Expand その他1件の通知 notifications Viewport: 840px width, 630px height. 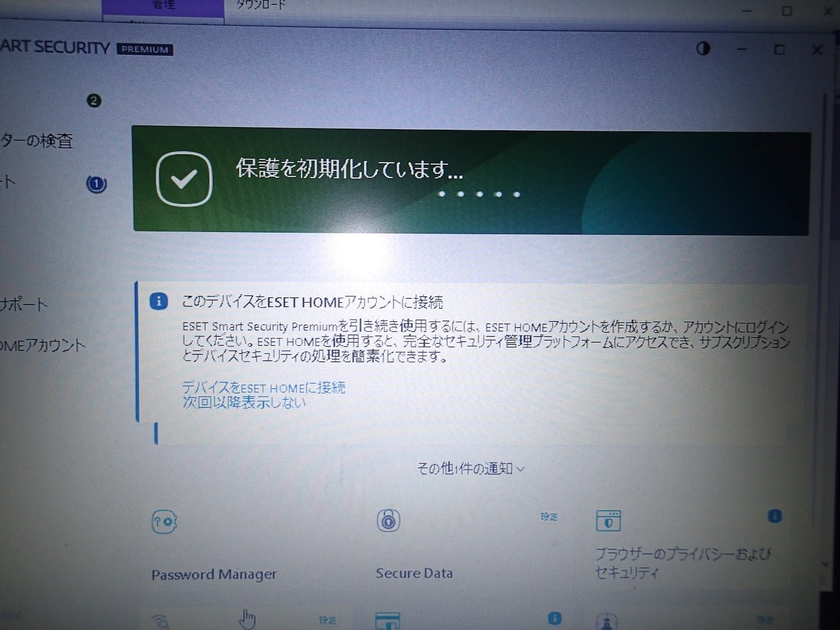click(471, 468)
